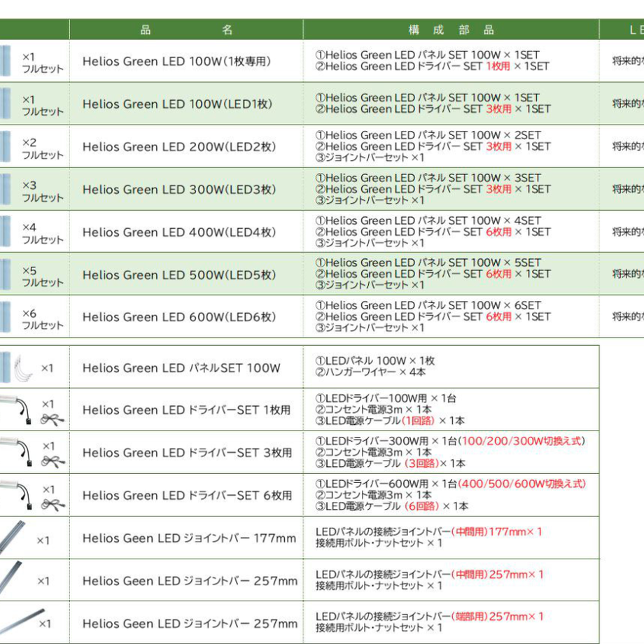Select ジョイントバー 257mm name in the 端部用 row
Viewport: 644px width, 644px height.
click(x=190, y=624)
